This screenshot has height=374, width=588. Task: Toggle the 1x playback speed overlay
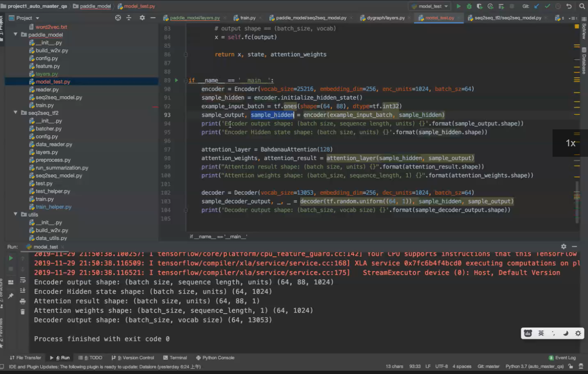570,143
